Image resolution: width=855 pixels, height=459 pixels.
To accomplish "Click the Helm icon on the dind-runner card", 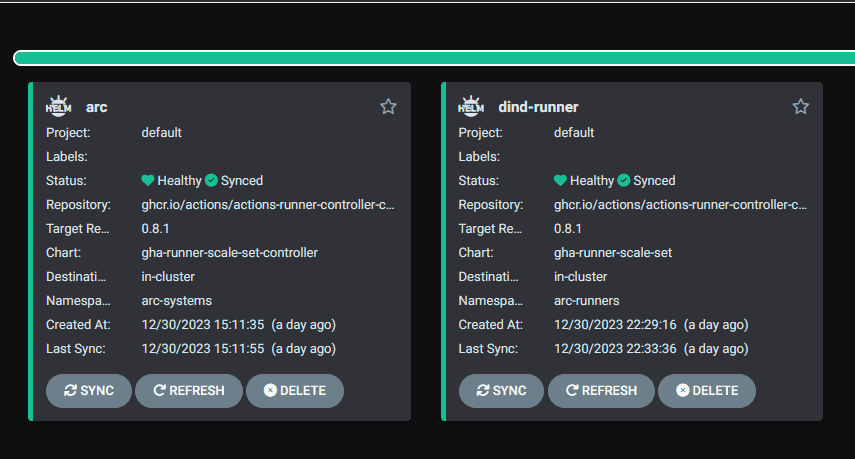I will [x=471, y=106].
